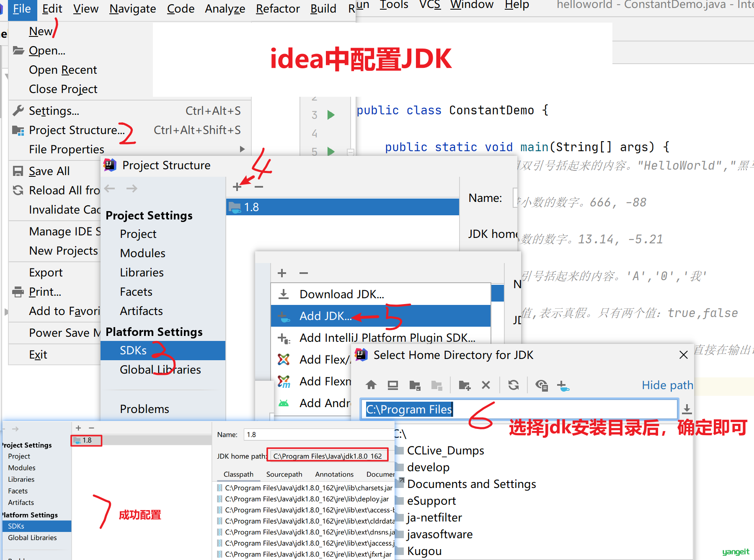Select the highlighted 1.8 SDK entry
The width and height of the screenshot is (754, 560).
coord(343,207)
